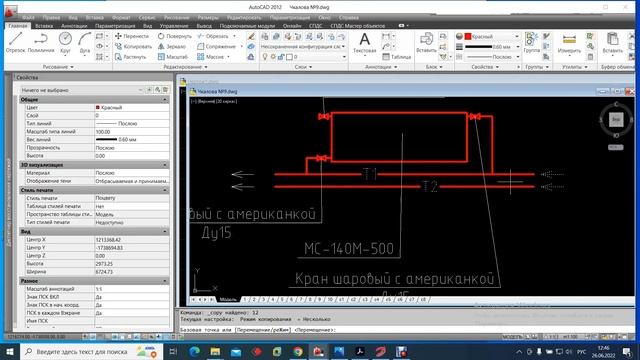The image size is (640, 360).
Task: Click the Массив array tool
Action: point(211,57)
